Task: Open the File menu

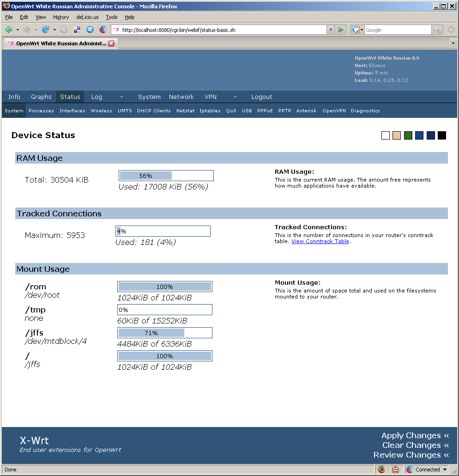Action: pyautogui.click(x=9, y=17)
